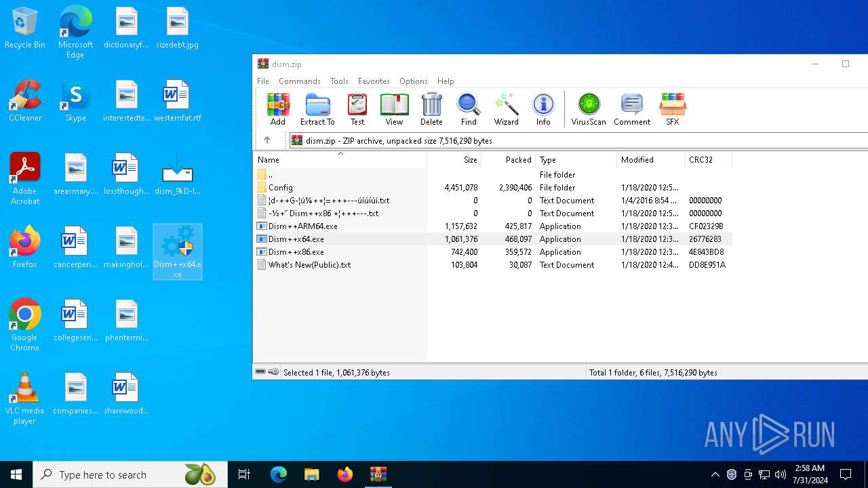Select Dism++x86.exe in the list

point(494,252)
